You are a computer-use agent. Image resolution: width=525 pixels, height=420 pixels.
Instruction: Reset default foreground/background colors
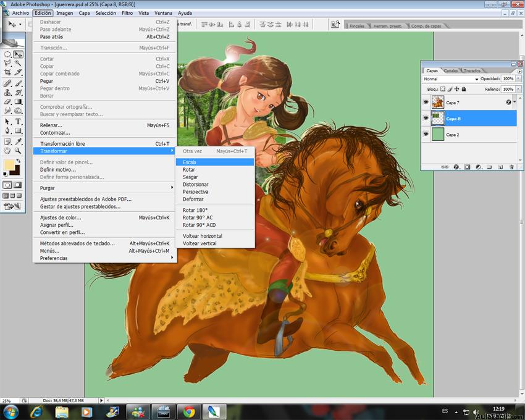point(5,174)
